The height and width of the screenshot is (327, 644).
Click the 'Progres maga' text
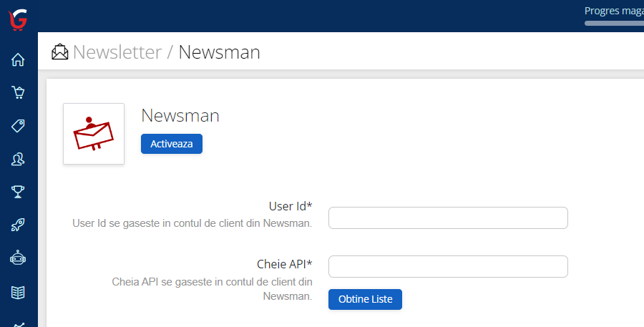point(614,11)
